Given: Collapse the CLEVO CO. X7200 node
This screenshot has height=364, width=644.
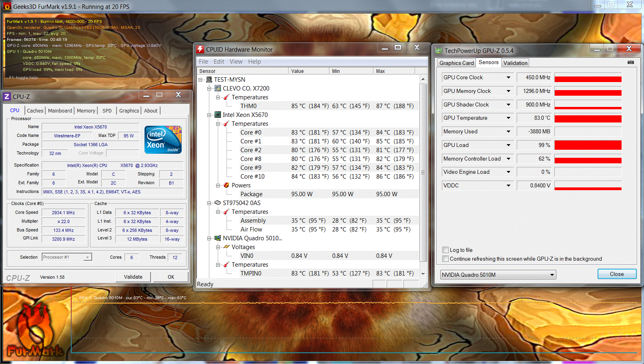Looking at the screenshot, I should 209,88.
